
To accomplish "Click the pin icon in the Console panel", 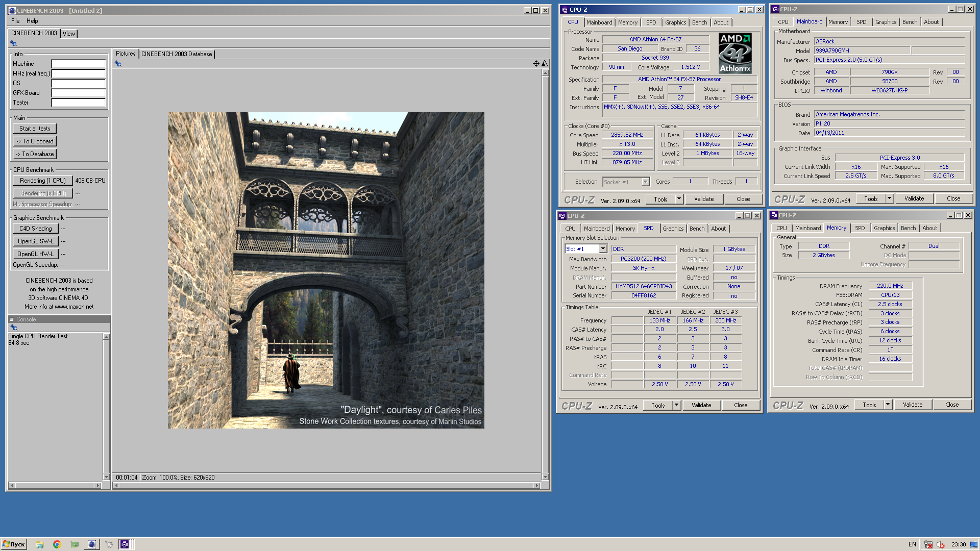I will [14, 328].
